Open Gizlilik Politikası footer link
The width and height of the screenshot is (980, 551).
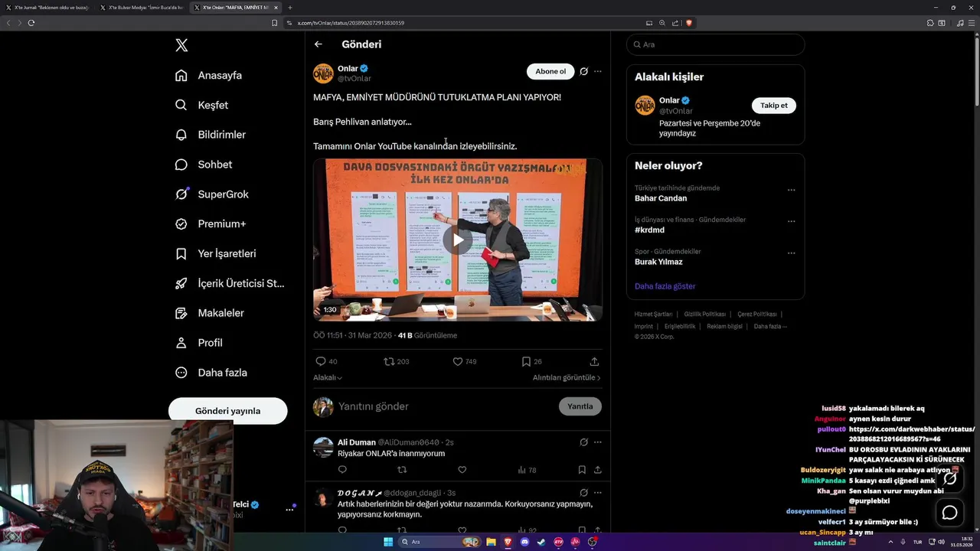click(x=705, y=315)
